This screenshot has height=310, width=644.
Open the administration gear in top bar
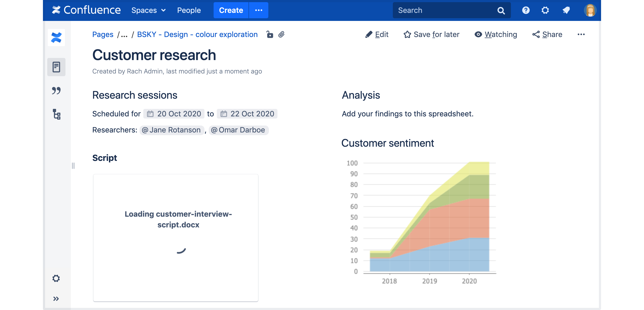tap(545, 10)
